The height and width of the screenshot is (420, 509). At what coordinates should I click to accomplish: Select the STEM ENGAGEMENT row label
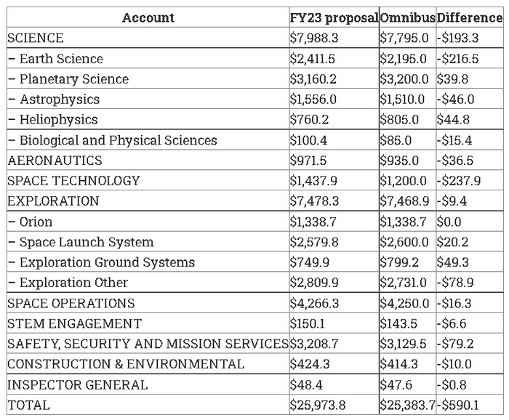[75, 323]
